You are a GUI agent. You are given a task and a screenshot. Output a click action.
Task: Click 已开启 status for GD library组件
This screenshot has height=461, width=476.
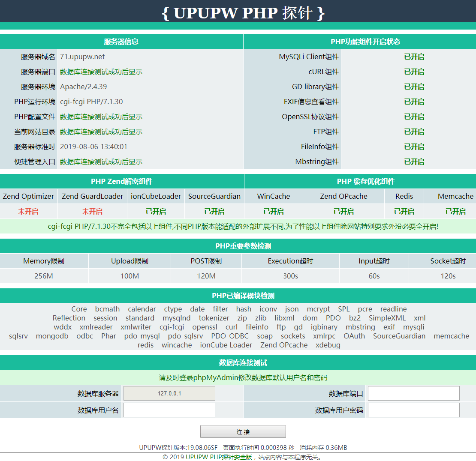pos(414,87)
